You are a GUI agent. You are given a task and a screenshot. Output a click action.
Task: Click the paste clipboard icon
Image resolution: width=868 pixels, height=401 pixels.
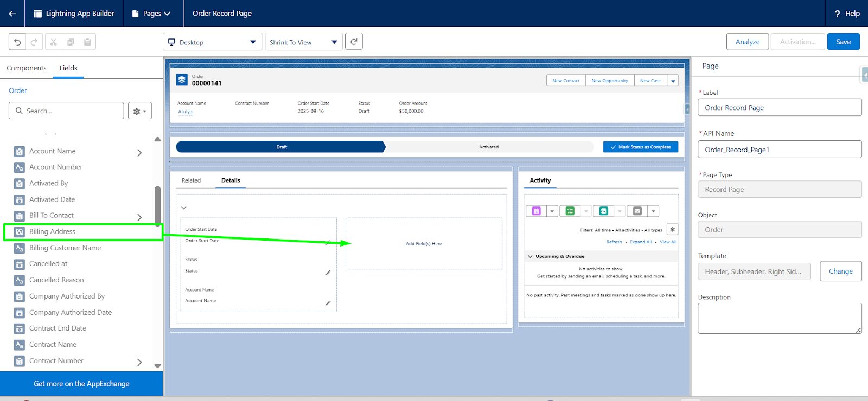(87, 42)
